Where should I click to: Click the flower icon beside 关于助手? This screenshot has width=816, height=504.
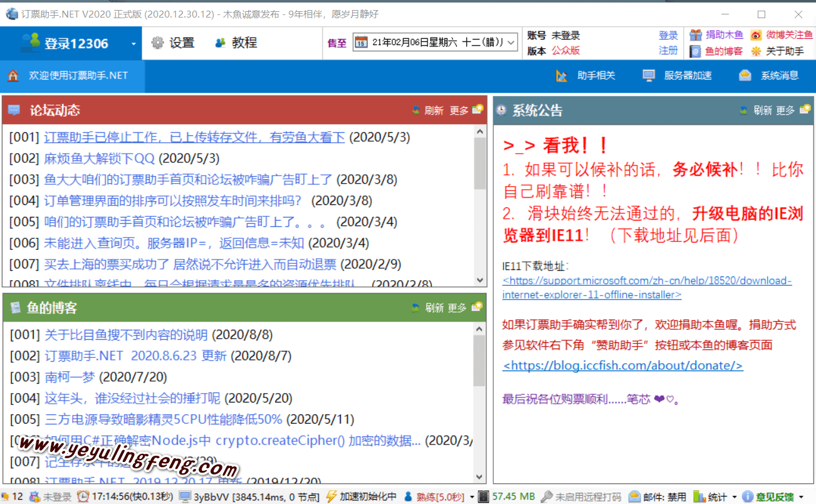click(756, 51)
